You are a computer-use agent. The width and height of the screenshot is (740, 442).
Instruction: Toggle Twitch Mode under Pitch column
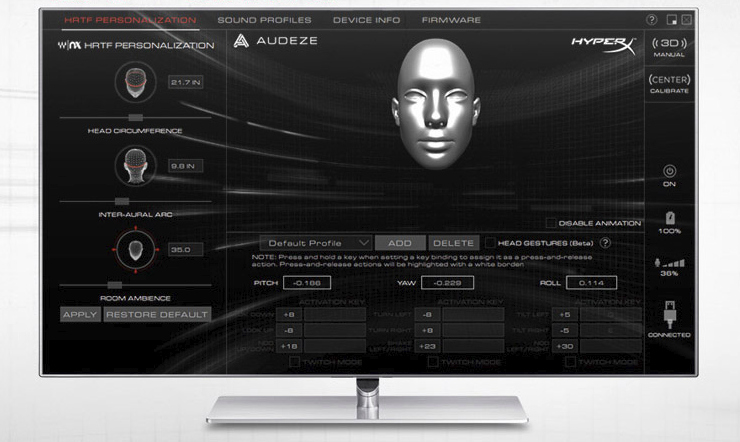pos(294,362)
